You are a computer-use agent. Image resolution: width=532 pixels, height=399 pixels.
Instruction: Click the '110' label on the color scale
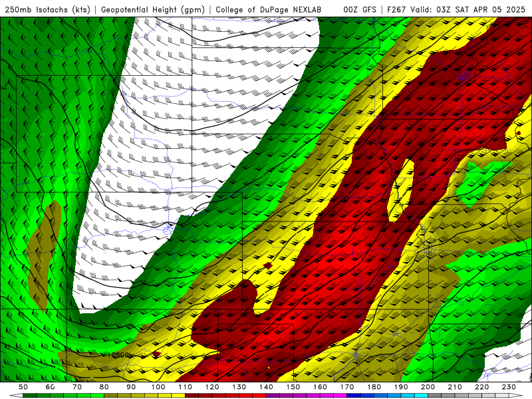click(x=186, y=387)
